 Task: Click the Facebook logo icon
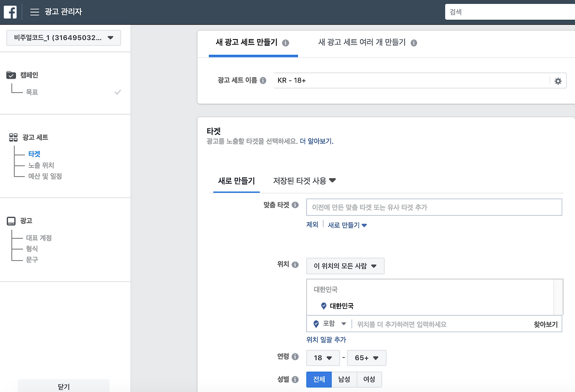point(10,11)
